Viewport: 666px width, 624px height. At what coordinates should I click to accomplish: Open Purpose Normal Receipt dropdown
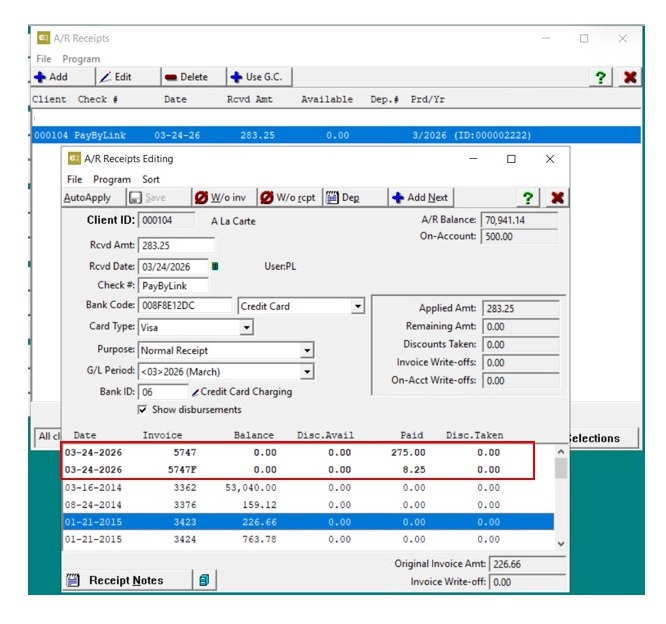pyautogui.click(x=307, y=350)
